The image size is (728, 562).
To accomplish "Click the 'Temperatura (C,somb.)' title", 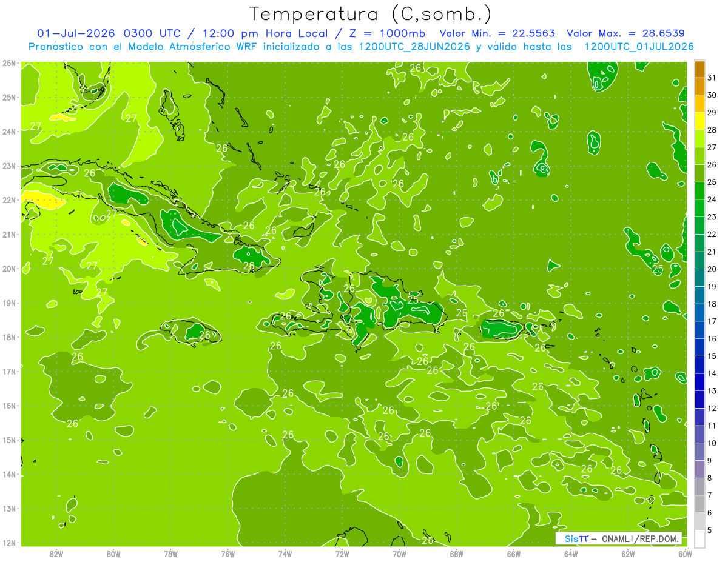I will pos(371,13).
